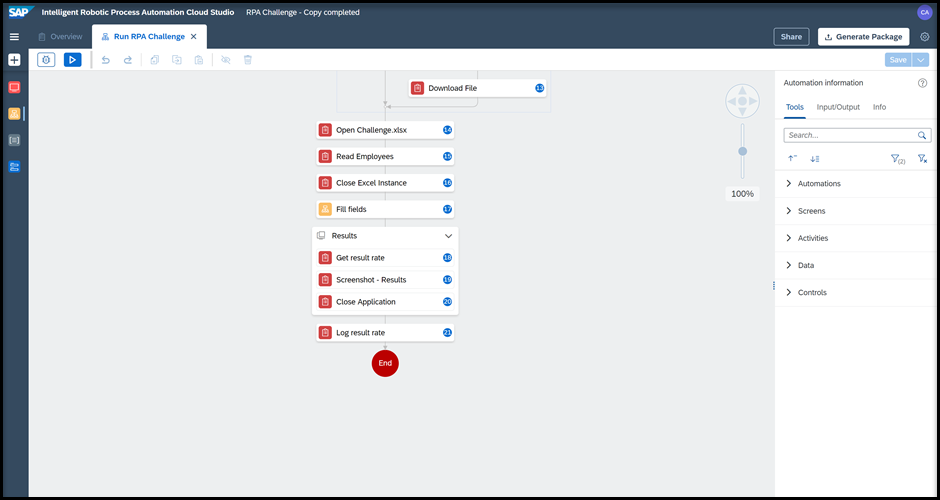Click the Paste toolbar icon
940x500 pixels.
click(x=199, y=60)
